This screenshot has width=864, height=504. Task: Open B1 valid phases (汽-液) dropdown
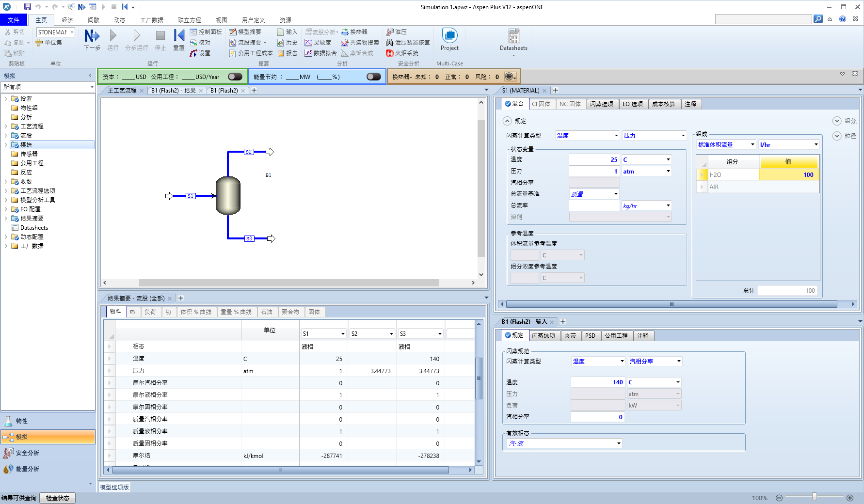(x=619, y=443)
